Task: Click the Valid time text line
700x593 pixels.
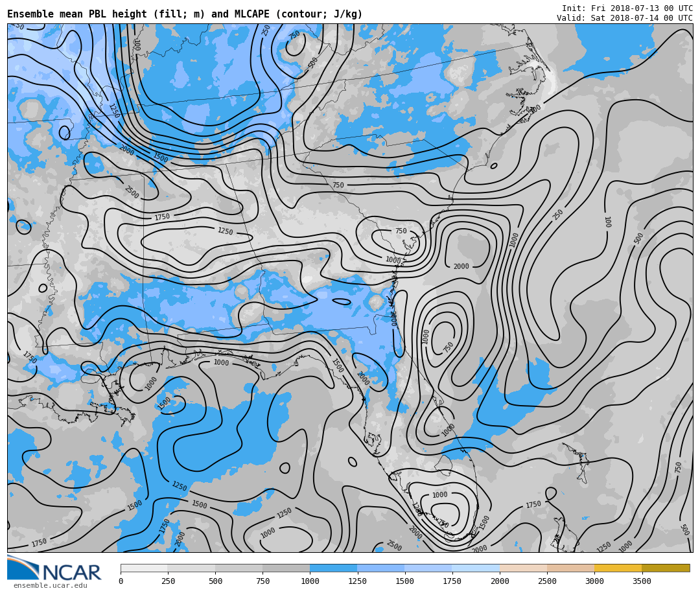Action: point(624,18)
